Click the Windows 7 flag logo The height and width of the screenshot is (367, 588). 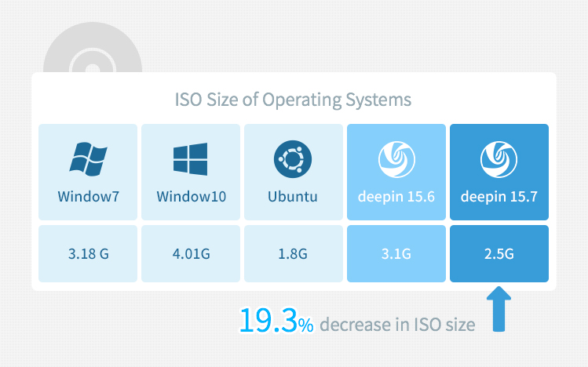(x=88, y=158)
